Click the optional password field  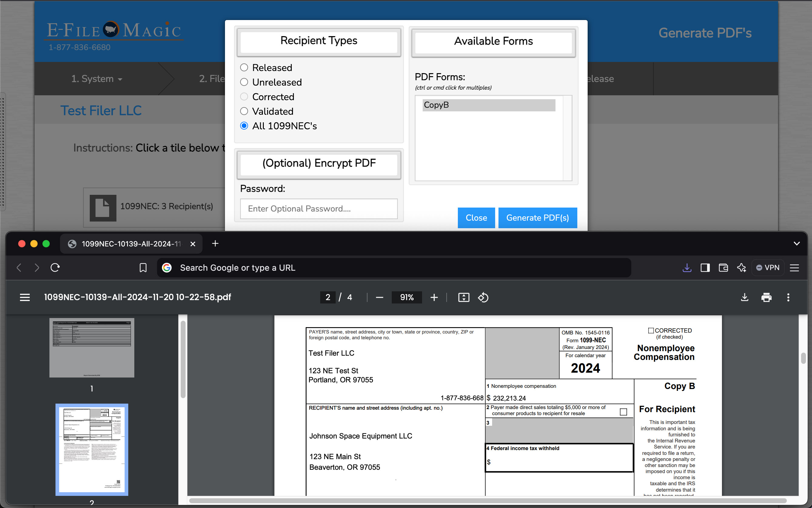click(319, 209)
